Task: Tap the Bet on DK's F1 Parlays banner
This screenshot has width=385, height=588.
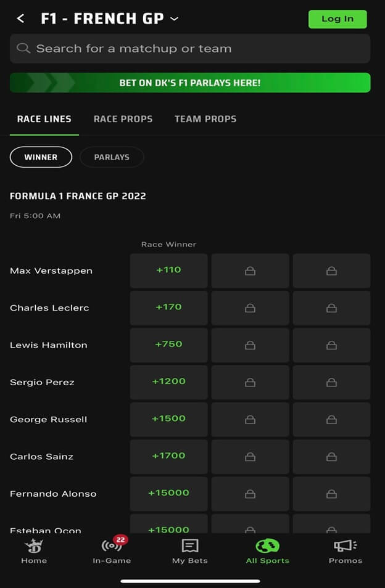Action: tap(190, 83)
